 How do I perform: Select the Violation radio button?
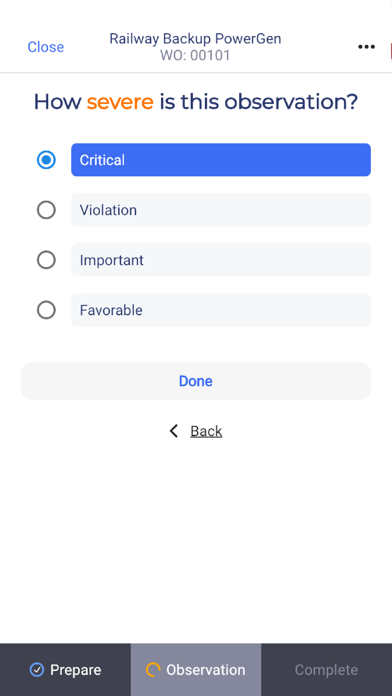tap(46, 210)
